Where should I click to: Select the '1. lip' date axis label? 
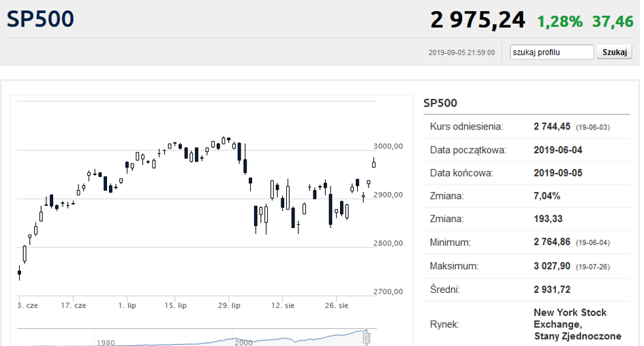[x=127, y=305]
